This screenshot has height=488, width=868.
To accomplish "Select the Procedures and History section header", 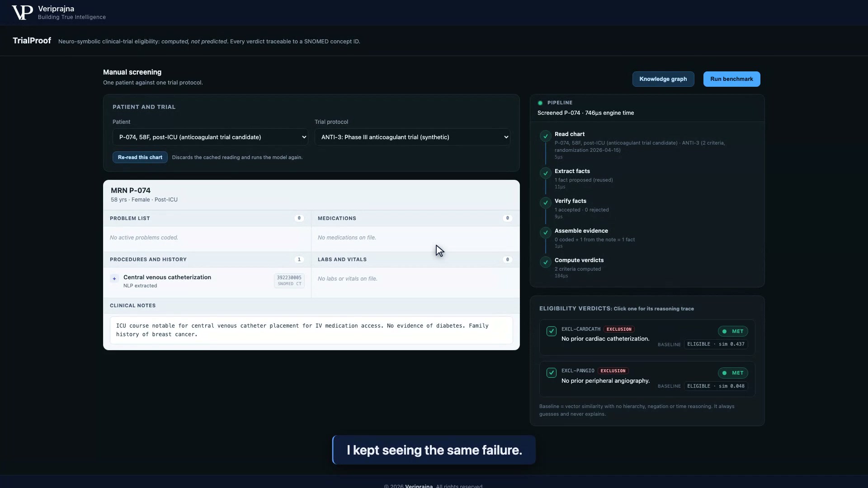I will click(x=207, y=259).
